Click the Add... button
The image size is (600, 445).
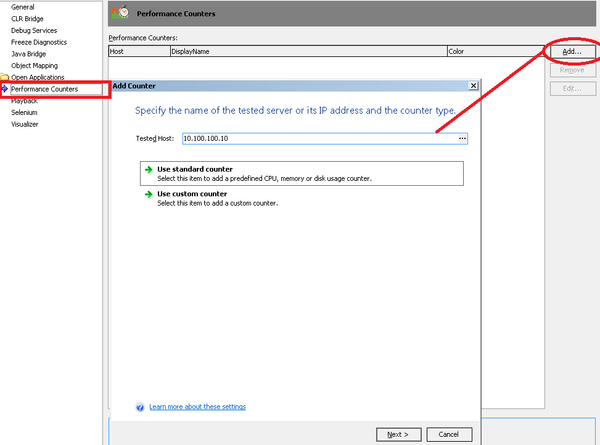(x=572, y=51)
